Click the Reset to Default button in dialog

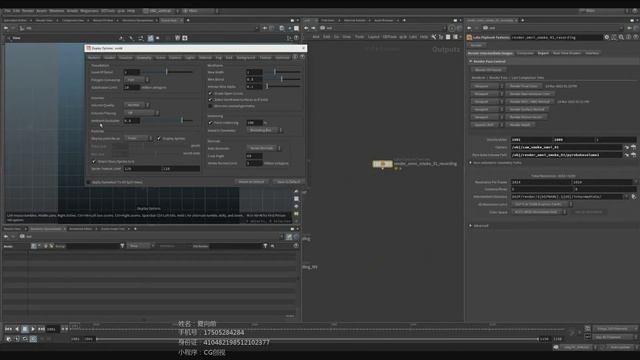[x=251, y=182]
